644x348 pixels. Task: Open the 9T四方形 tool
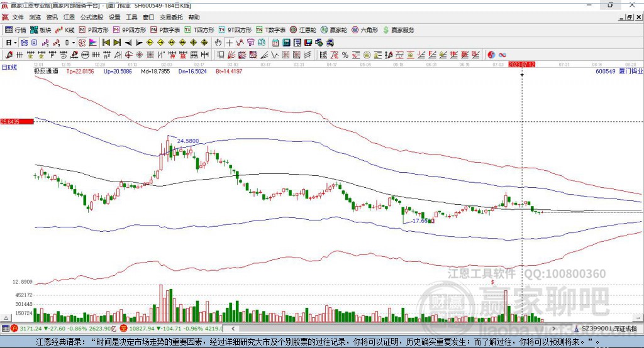[x=235, y=30]
